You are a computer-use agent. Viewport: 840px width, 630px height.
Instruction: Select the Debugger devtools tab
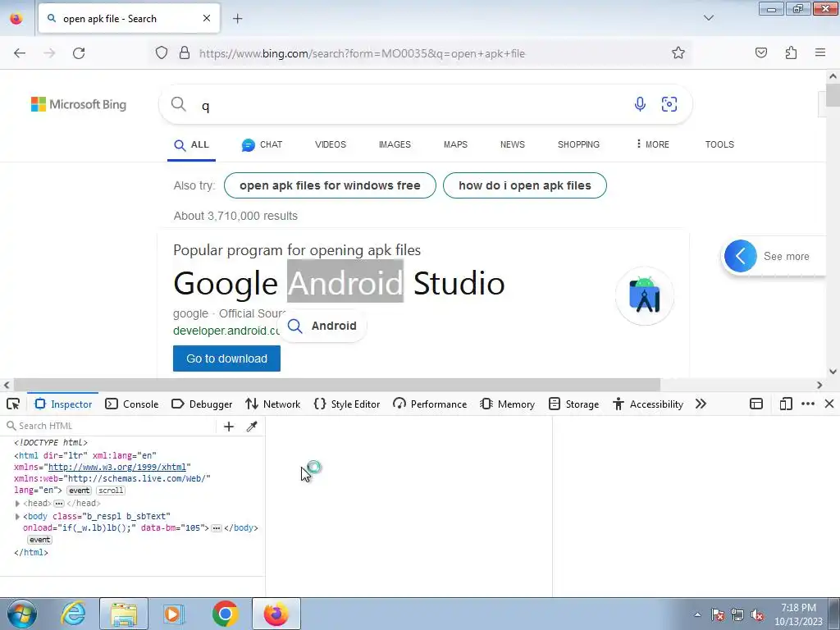coord(202,404)
